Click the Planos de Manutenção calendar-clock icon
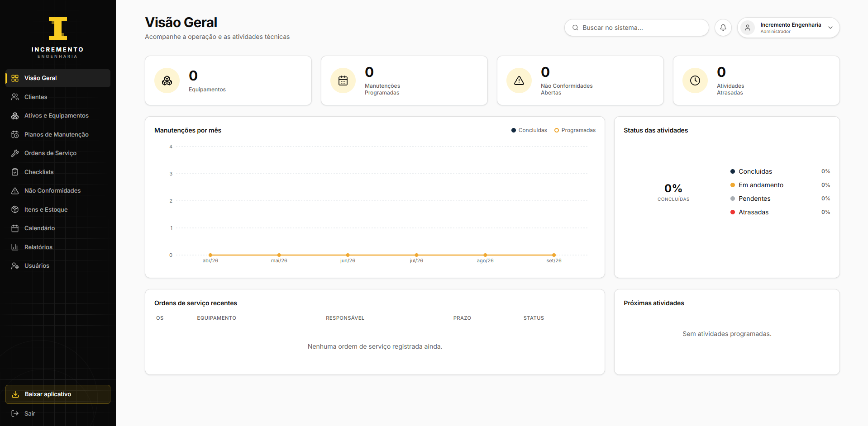This screenshot has width=868, height=426. (x=15, y=134)
